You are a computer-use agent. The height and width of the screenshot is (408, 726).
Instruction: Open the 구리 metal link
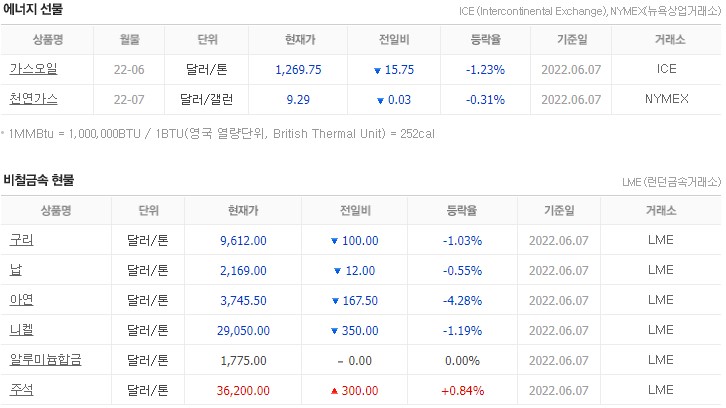coord(21,240)
